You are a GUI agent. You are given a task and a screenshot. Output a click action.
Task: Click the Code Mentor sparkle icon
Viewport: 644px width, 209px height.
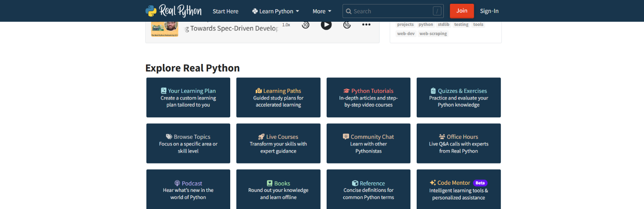433,183
